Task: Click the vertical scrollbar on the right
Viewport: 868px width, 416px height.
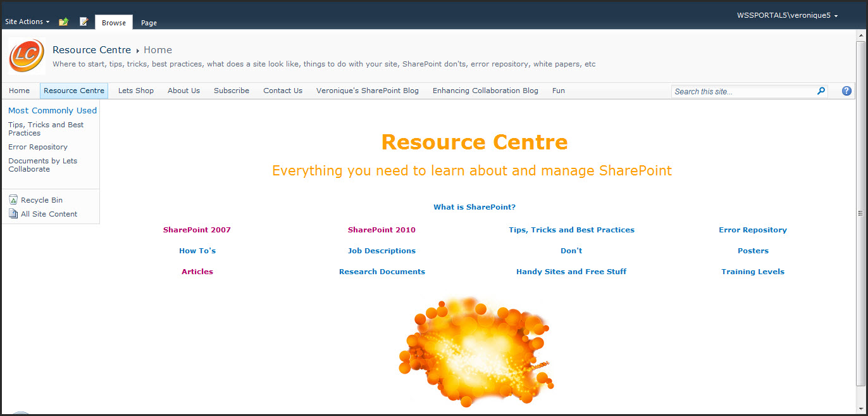Action: [x=860, y=213]
